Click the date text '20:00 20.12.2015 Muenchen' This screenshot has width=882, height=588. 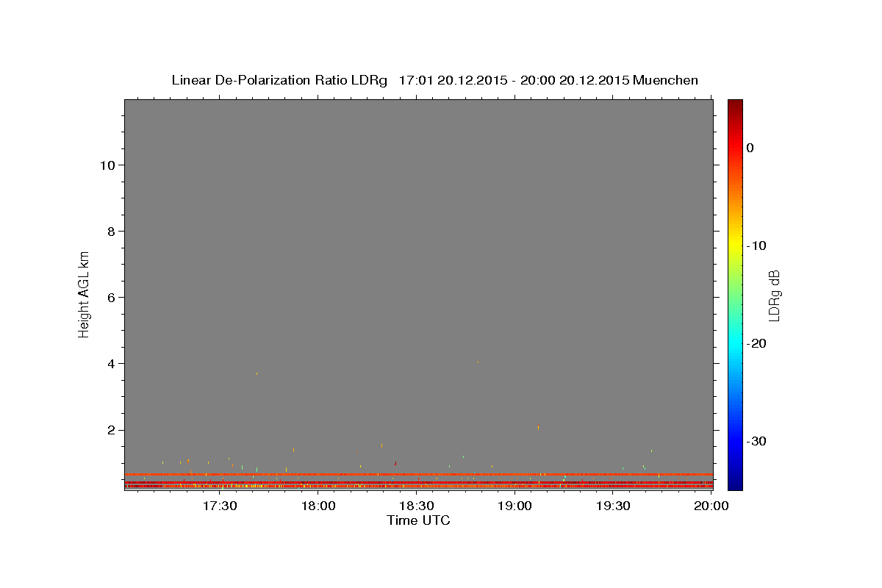click(x=609, y=80)
